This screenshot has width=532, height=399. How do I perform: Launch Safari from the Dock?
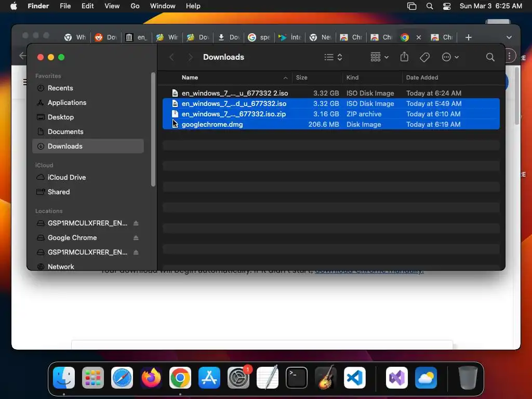pyautogui.click(x=122, y=378)
